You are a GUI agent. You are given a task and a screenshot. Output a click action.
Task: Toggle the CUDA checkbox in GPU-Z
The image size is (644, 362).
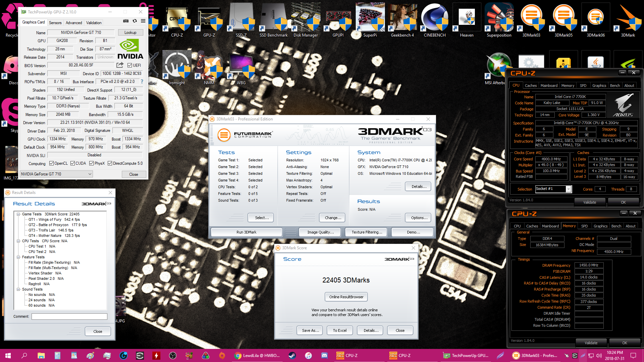(72, 163)
